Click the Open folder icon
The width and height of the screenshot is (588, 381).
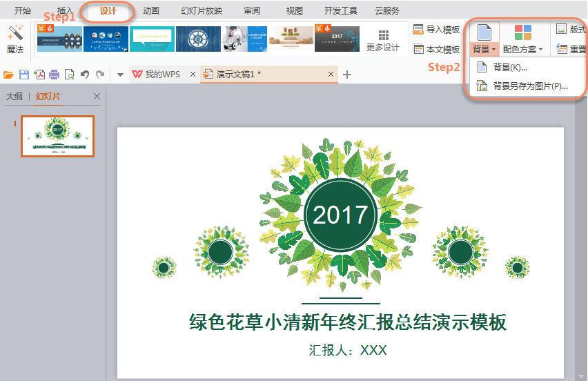tap(9, 75)
